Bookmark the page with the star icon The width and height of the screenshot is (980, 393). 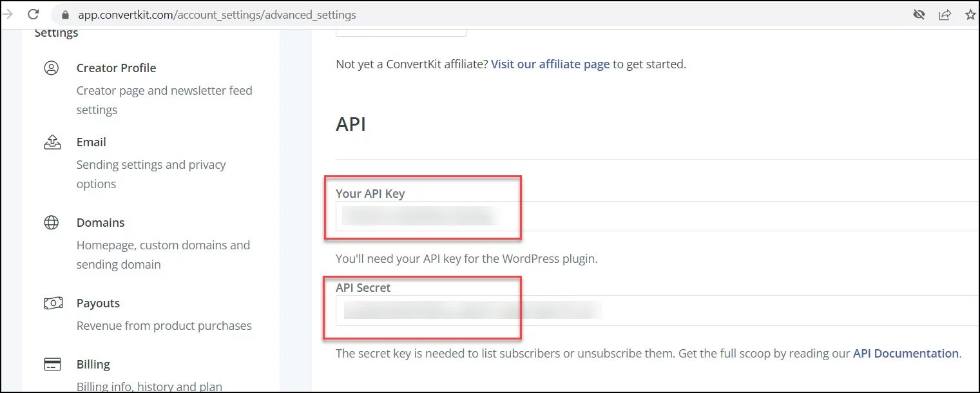coord(970,14)
